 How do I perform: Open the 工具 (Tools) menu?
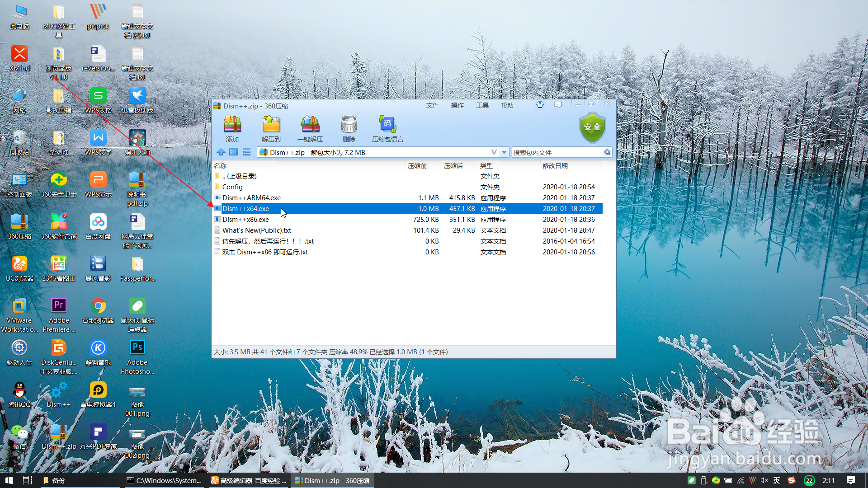coord(482,105)
